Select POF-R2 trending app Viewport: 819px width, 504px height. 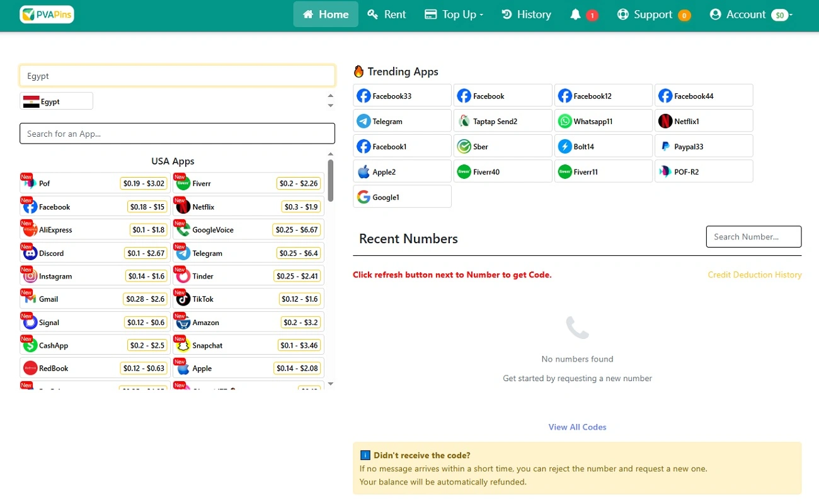coord(704,171)
